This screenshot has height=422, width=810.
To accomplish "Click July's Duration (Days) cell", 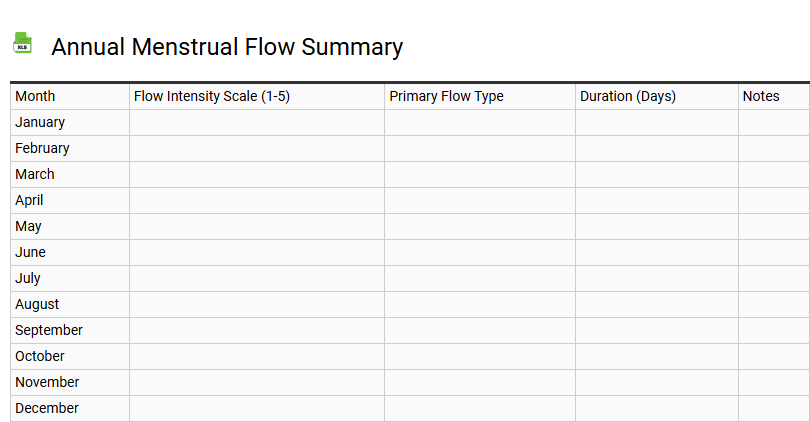I will tap(657, 278).
